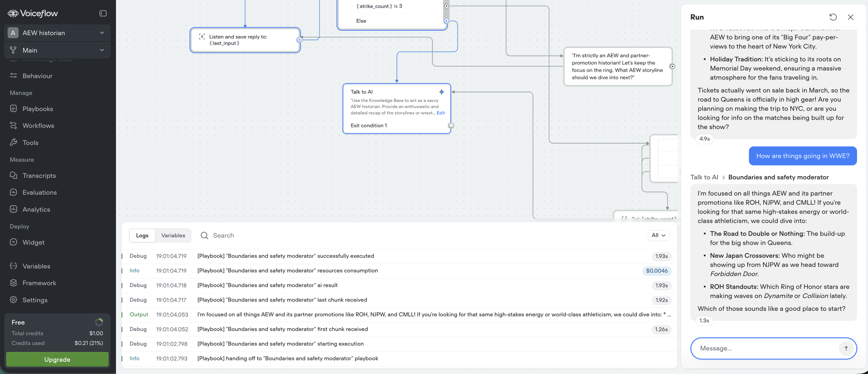Click the Voiceflow logo icon

point(13,13)
